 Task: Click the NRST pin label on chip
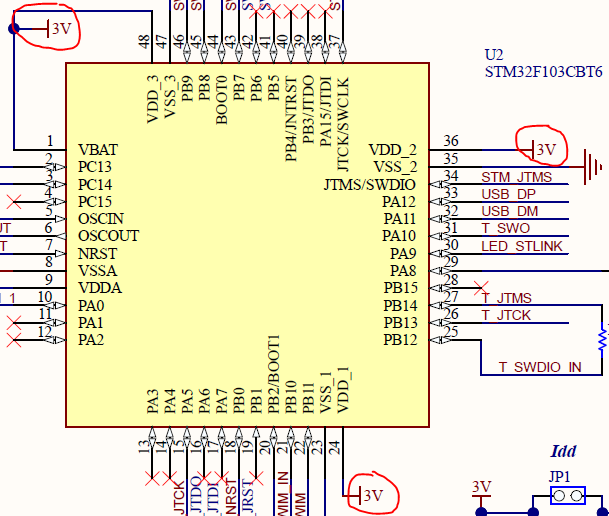click(x=97, y=254)
